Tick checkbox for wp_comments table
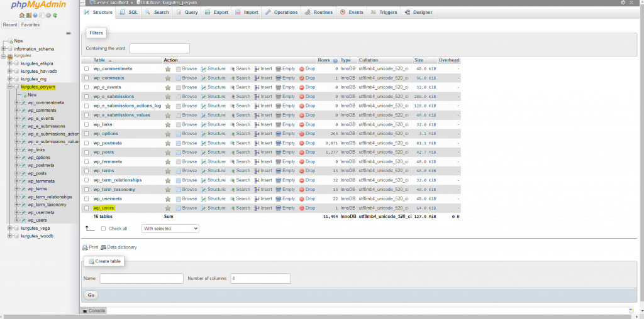Screen dimensions: 644x319 click(86, 78)
